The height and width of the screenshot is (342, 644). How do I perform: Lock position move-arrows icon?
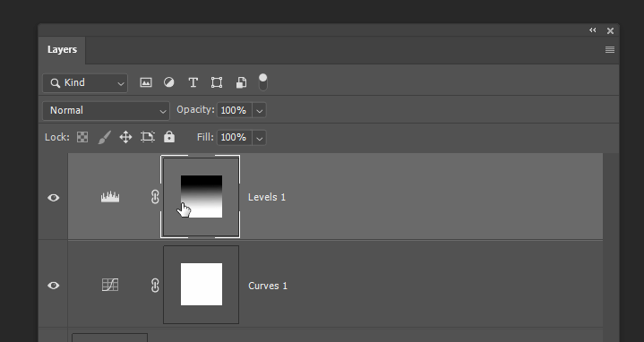pos(125,137)
